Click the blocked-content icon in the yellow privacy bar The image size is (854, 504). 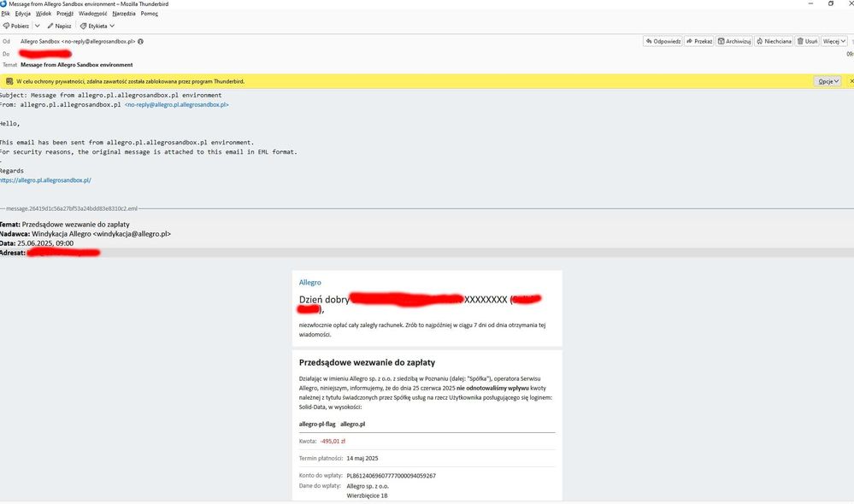click(9, 81)
